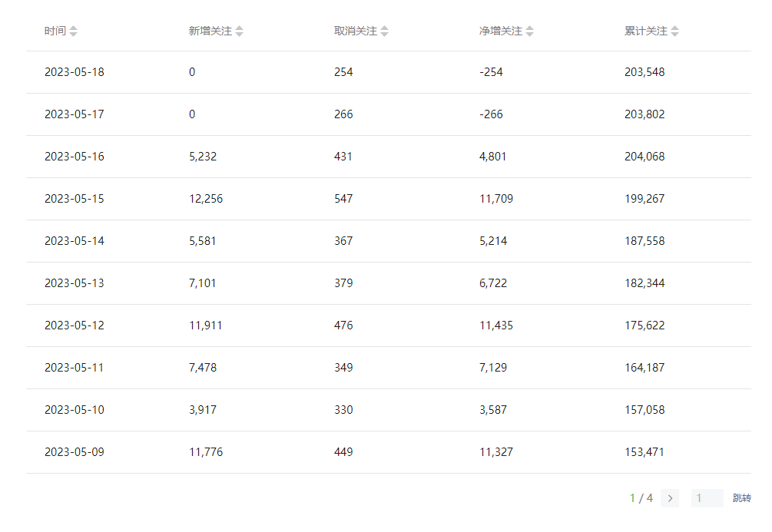Screen dimensions: 772x532
Task: Click the 1 / 4 page indicator
Action: [x=641, y=498]
